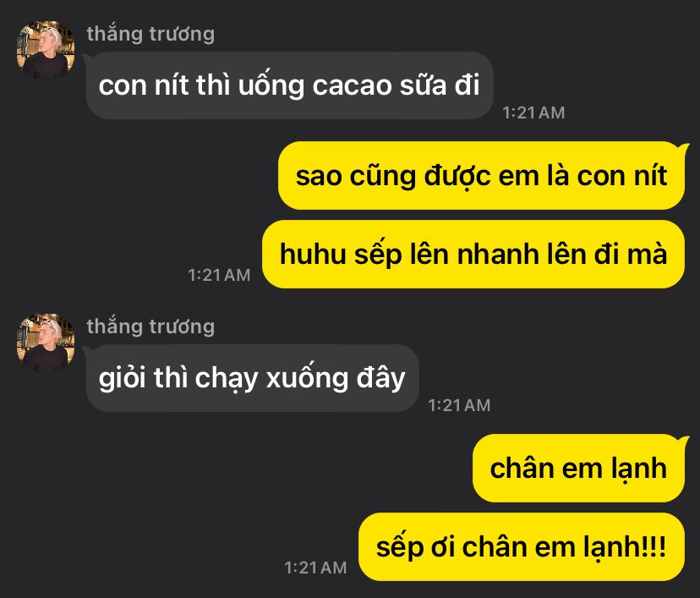Click the 1:21 AM timestamp beside 'sếp ơi chân em lạnh!!!'
Image resolution: width=700 pixels, height=598 pixels.
tap(315, 568)
